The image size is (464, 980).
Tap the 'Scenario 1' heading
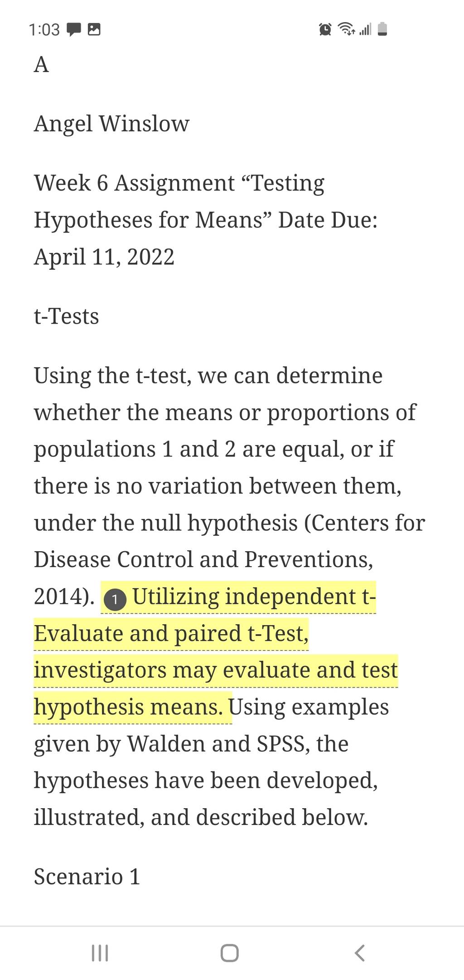(x=87, y=876)
